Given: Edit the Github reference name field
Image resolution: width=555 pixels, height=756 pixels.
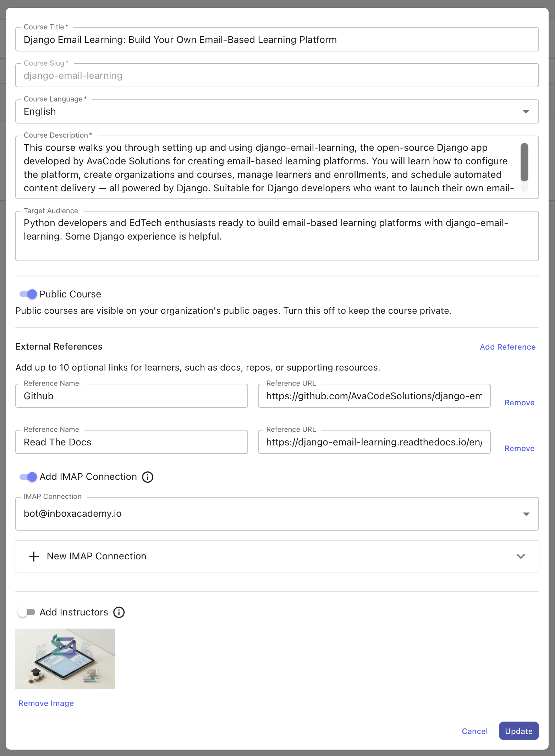Looking at the screenshot, I should click(x=132, y=396).
